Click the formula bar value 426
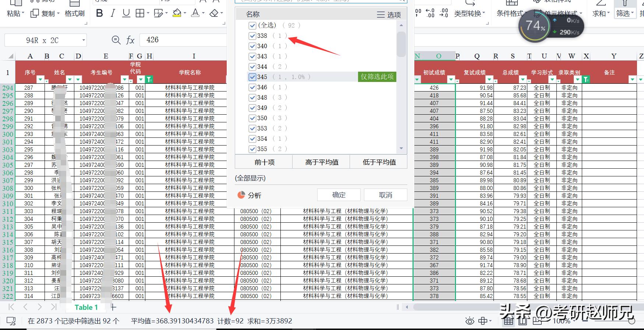The height and width of the screenshot is (330, 644). tap(152, 40)
